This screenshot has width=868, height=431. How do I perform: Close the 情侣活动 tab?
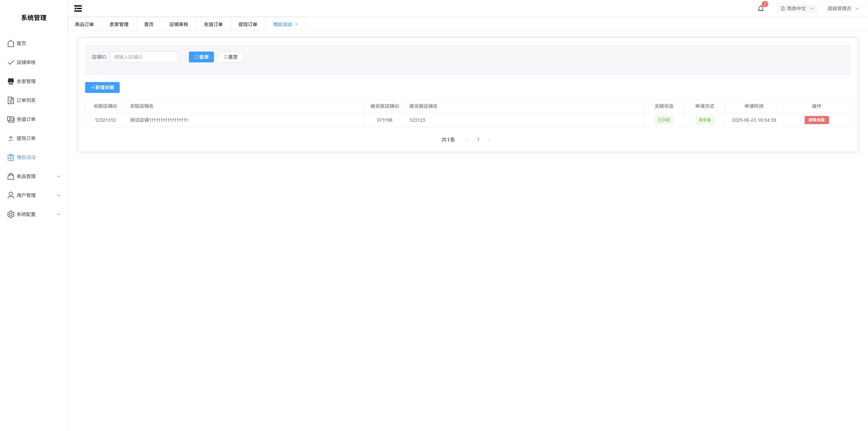coord(297,24)
